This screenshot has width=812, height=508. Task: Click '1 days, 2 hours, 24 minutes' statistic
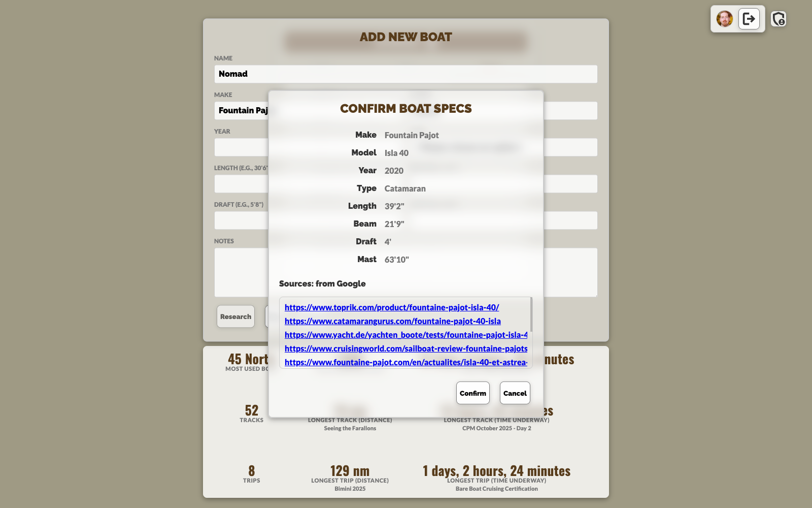point(497,471)
